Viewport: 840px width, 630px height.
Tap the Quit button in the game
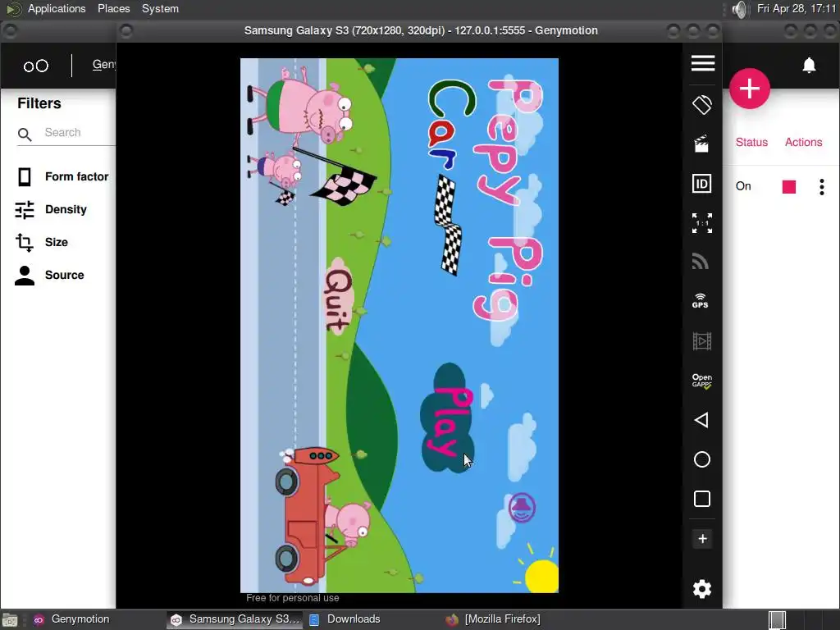[339, 297]
